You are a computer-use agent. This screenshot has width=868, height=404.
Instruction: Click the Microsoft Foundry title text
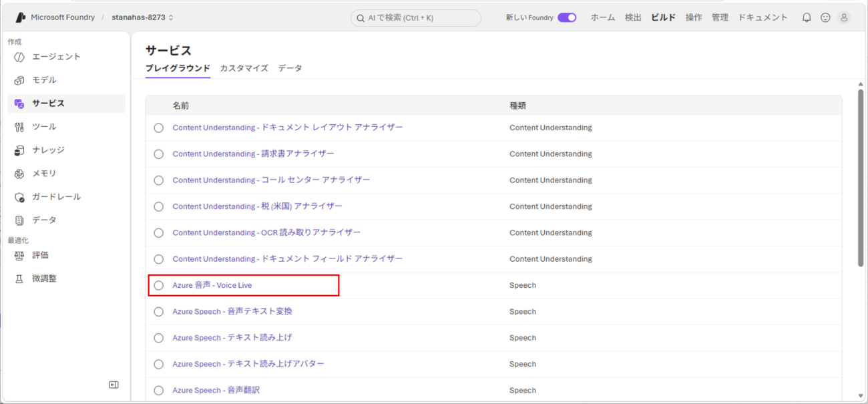pos(63,17)
